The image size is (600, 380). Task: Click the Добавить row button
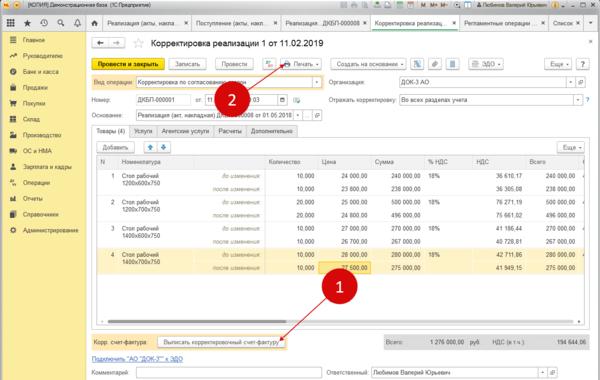tap(115, 147)
